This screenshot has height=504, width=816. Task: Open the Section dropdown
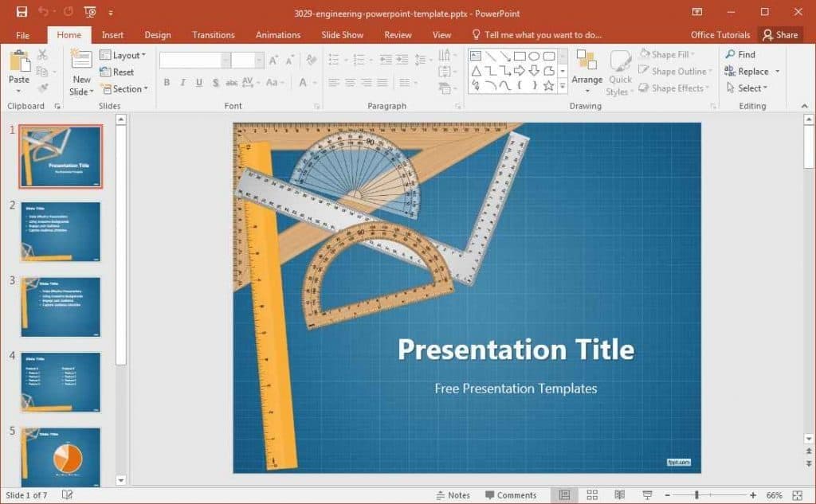[x=124, y=89]
